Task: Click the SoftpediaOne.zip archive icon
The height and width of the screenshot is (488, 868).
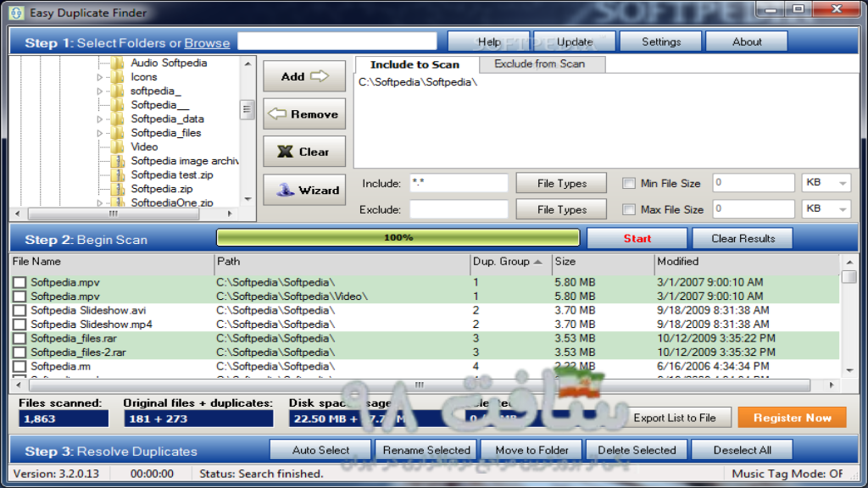Action: pos(117,202)
